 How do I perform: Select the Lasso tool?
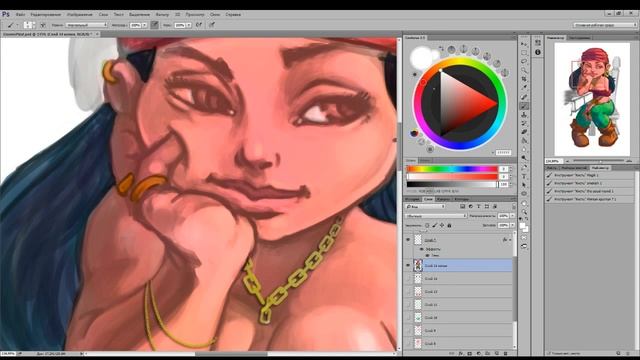click(x=524, y=61)
